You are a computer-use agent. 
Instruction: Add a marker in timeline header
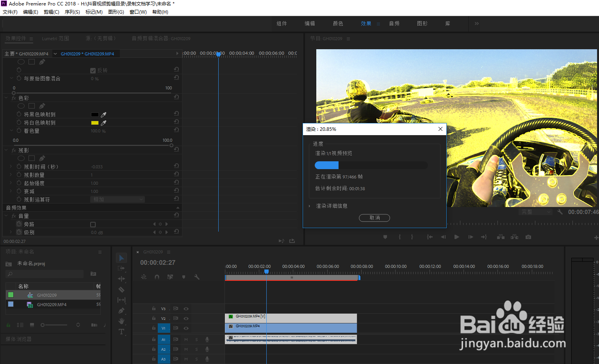click(184, 277)
